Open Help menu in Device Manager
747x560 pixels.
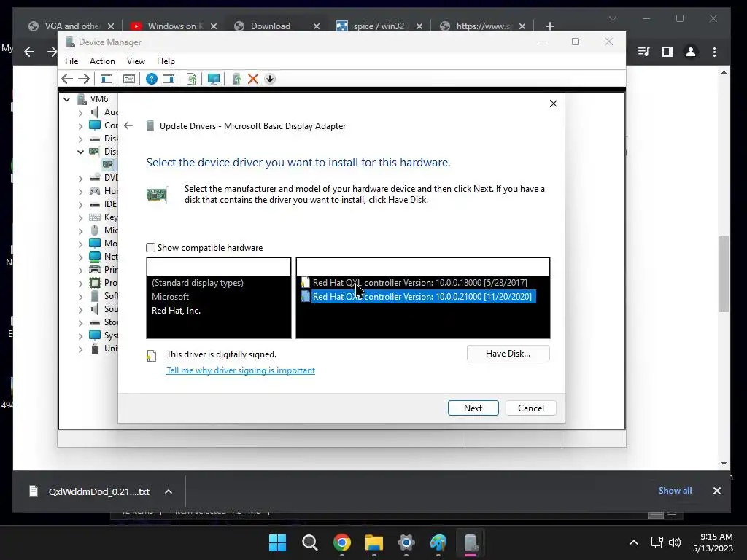[x=166, y=61]
